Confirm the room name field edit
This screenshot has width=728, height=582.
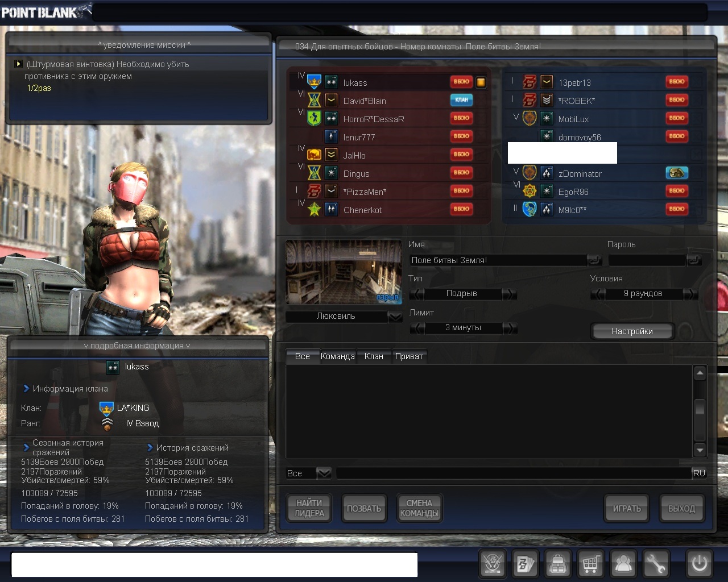(595, 260)
